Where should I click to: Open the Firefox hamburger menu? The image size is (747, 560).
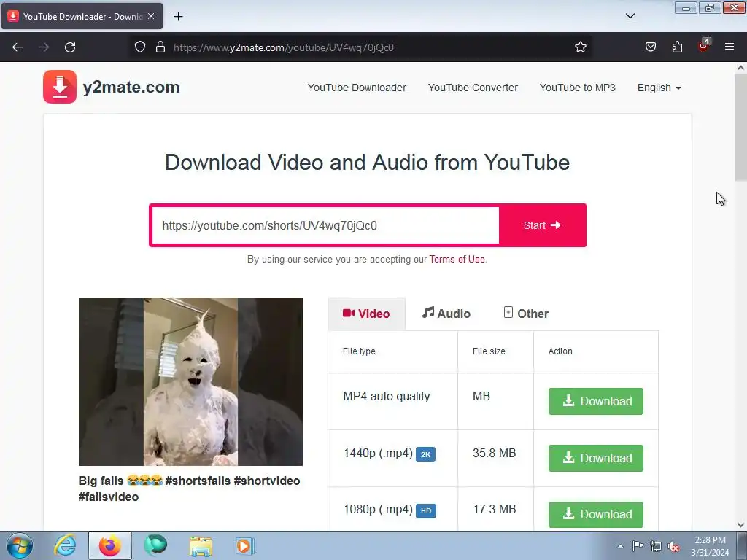point(729,47)
